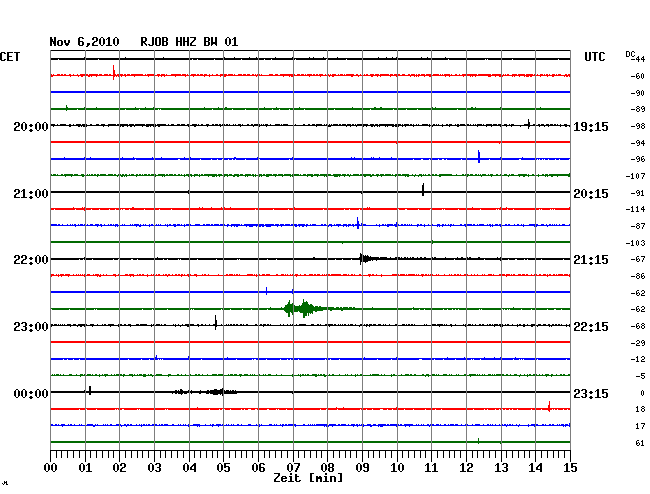Viewport: 650px width, 494px height.
Task: Click the DC value "-29"
Action: click(638, 344)
